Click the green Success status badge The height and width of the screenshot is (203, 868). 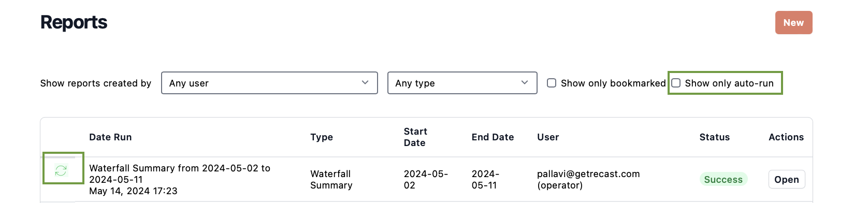[723, 179]
